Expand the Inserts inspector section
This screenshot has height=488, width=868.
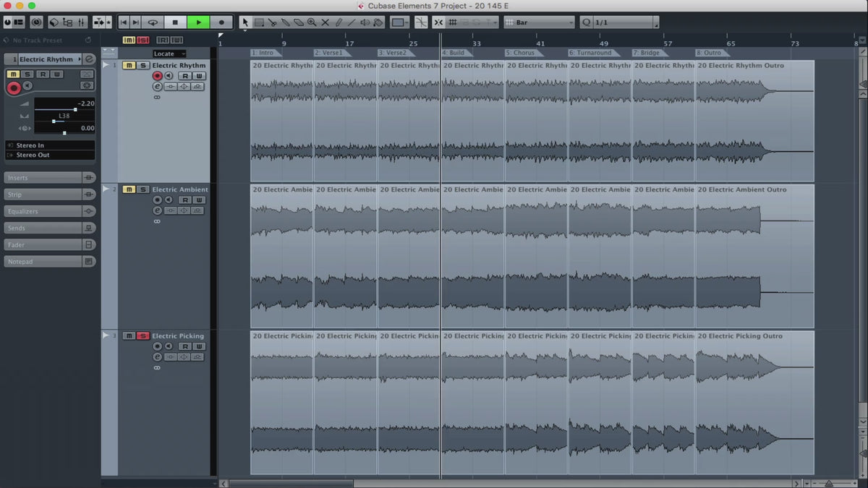[x=43, y=178]
